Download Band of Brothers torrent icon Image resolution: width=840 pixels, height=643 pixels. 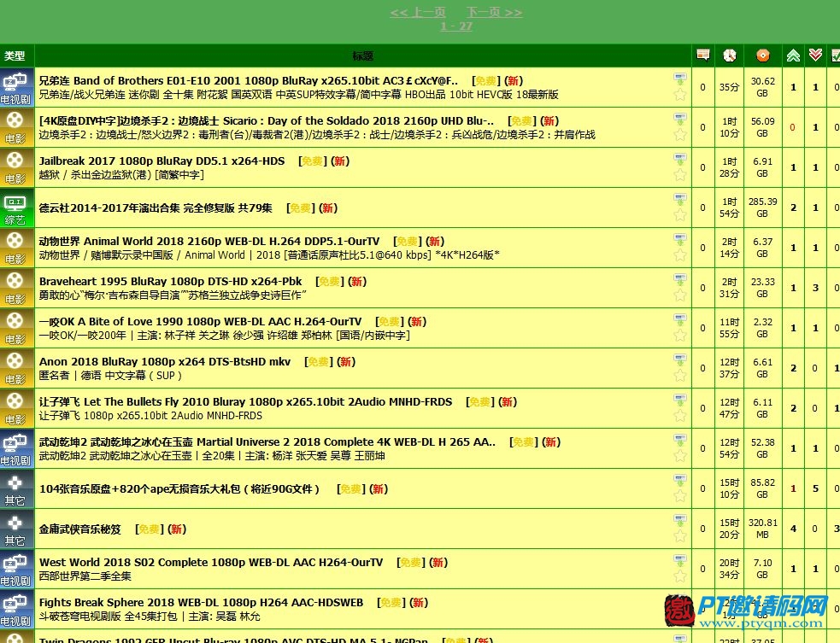(x=680, y=79)
